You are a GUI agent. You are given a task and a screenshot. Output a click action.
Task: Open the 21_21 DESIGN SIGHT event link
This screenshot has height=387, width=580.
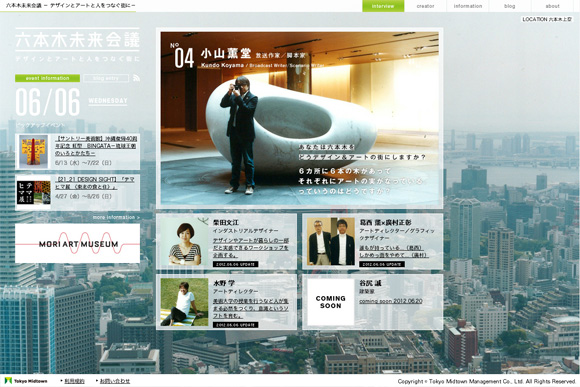click(95, 183)
